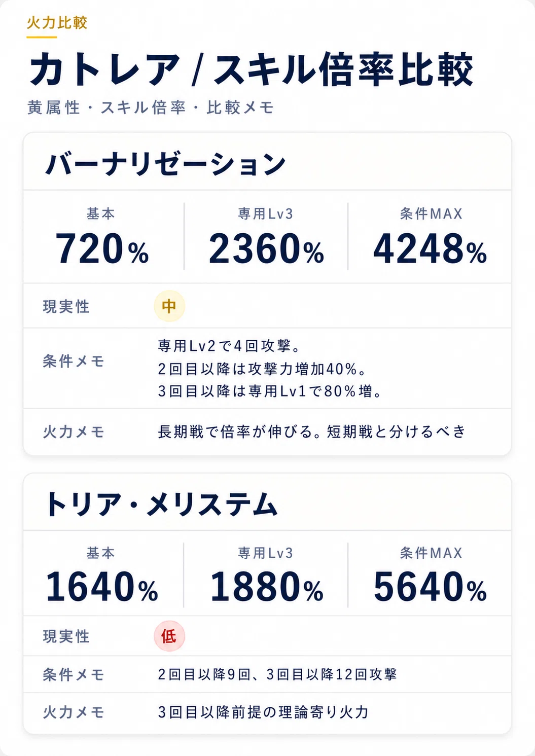Click the red 低 reality badge

(169, 636)
